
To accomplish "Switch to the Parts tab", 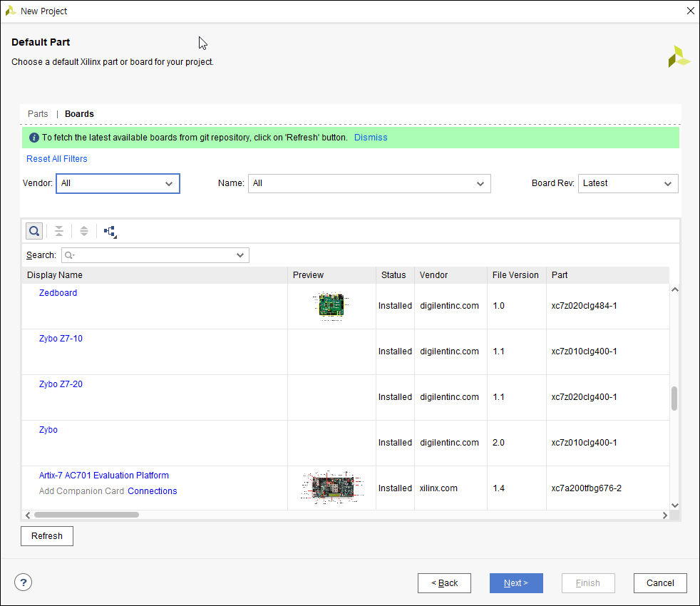I will [38, 114].
